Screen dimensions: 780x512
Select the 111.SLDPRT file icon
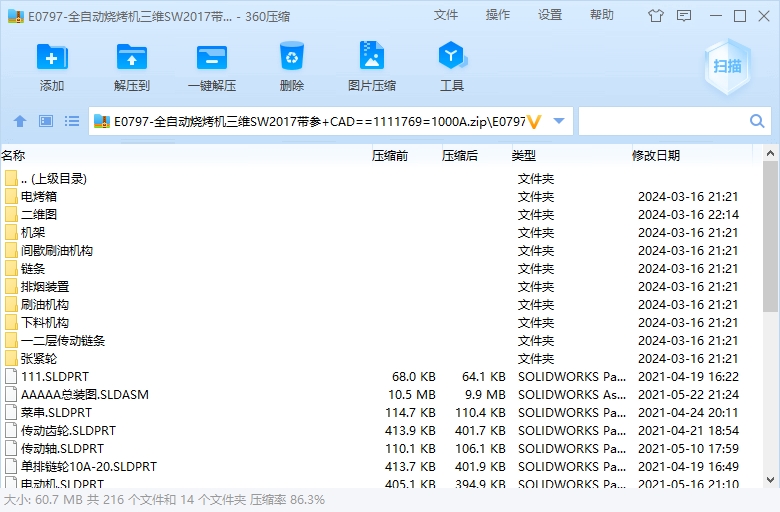click(11, 377)
